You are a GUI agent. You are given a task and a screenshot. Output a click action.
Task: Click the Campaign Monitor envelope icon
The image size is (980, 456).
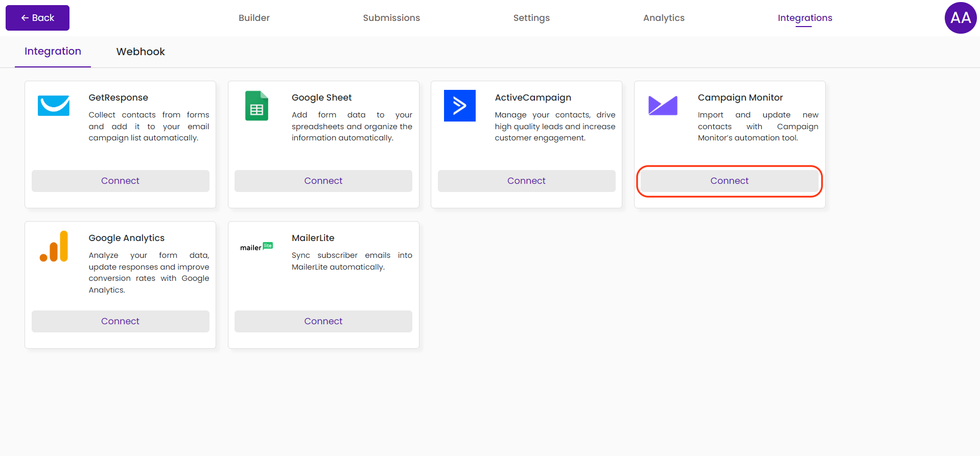pyautogui.click(x=663, y=106)
